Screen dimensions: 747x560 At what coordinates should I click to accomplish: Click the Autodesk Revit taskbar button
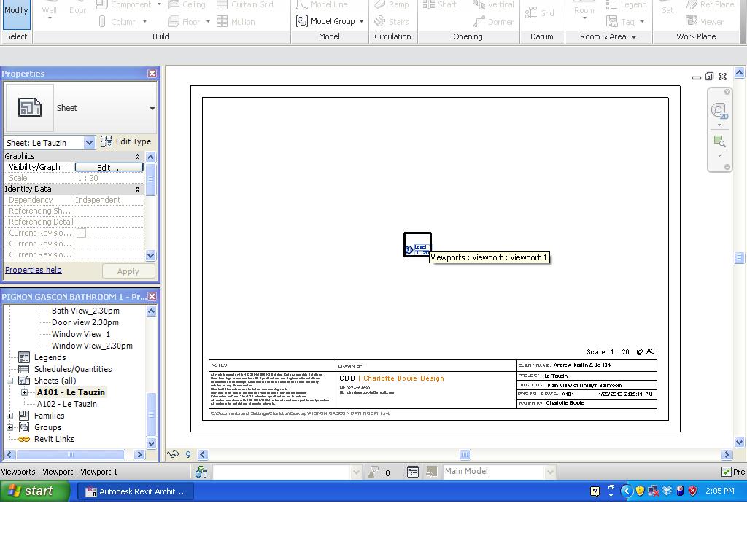tap(136, 491)
